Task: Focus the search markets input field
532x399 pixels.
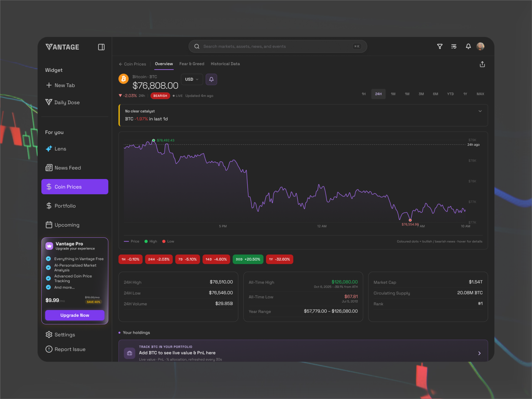Action: click(x=277, y=46)
